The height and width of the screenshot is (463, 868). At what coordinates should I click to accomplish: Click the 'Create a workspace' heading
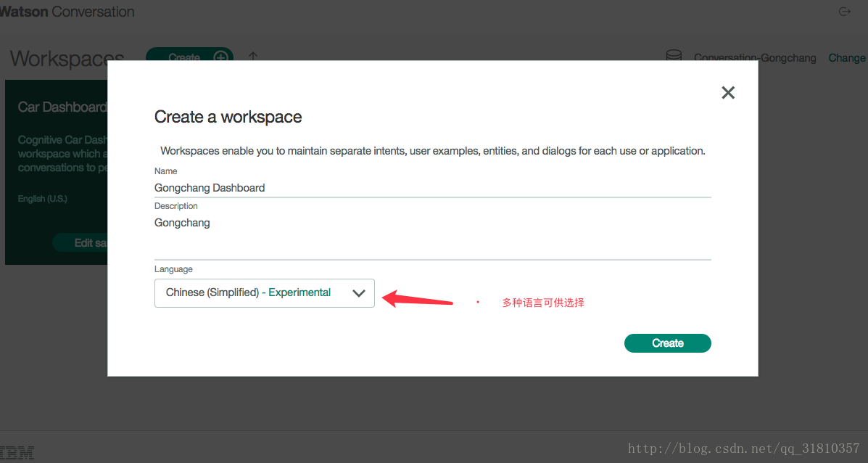coord(228,117)
